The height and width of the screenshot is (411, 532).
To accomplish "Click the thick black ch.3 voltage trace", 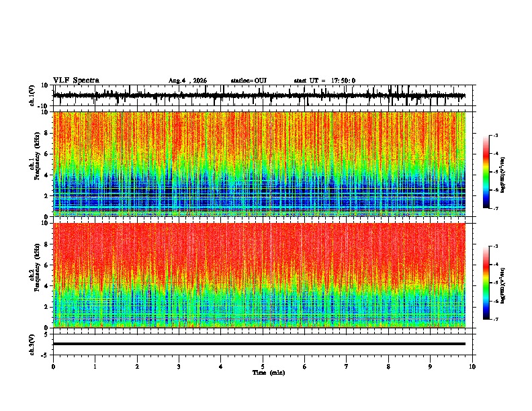I will tap(259, 344).
